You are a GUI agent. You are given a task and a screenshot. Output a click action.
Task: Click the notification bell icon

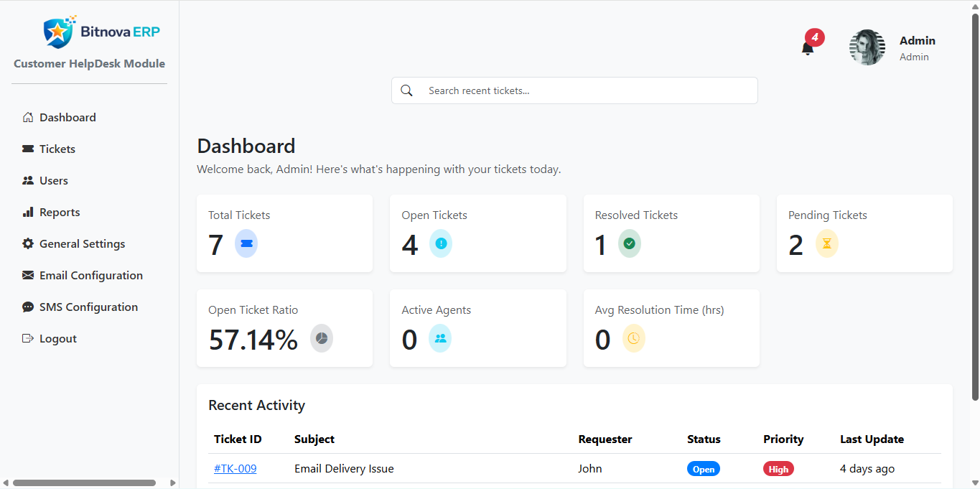tap(808, 48)
